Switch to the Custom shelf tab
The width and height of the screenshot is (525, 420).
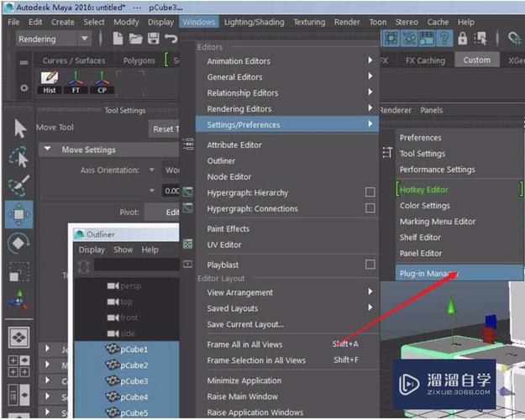tap(477, 60)
